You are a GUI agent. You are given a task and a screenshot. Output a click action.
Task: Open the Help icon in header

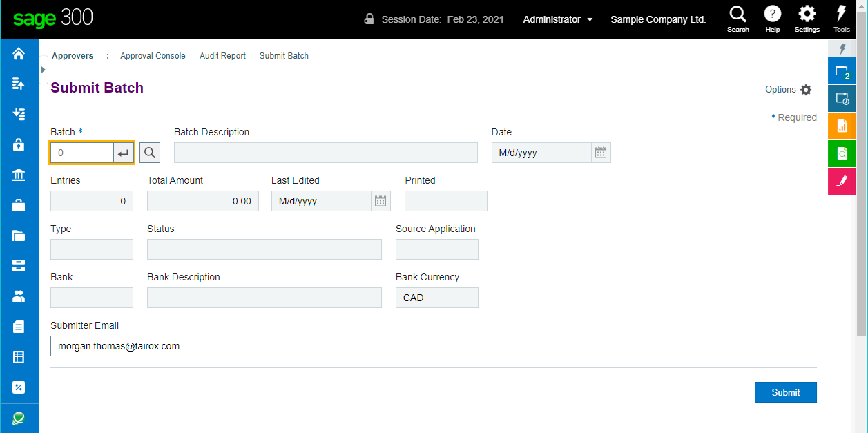point(772,19)
